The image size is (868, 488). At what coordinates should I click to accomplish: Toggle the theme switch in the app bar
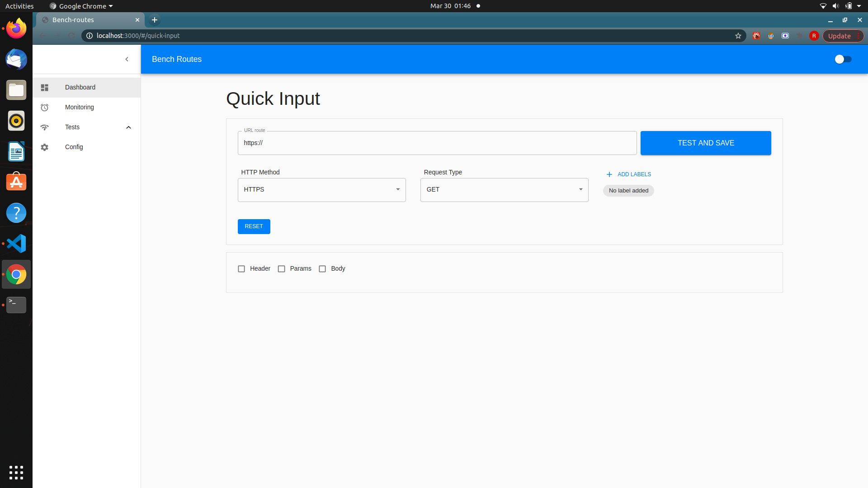click(x=844, y=59)
